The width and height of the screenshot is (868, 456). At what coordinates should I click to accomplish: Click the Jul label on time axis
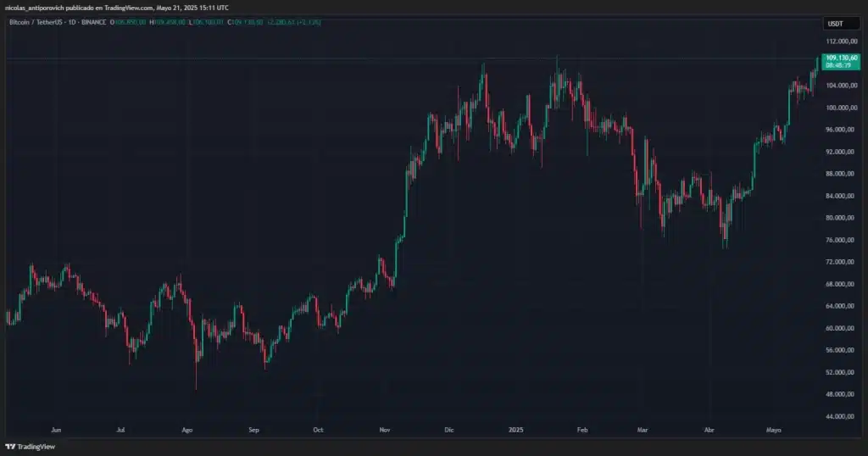point(120,430)
